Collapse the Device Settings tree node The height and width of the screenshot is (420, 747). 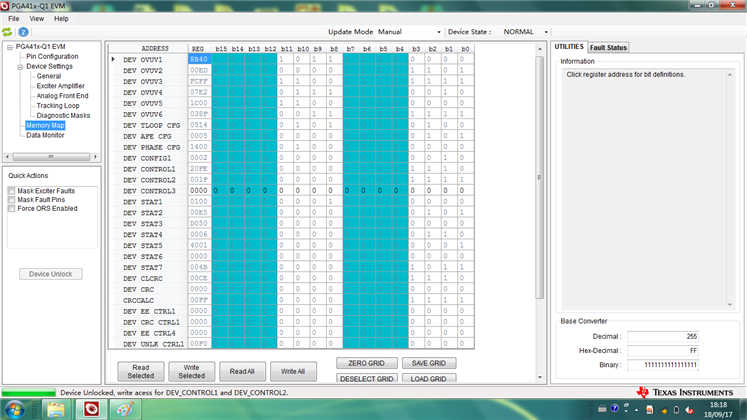point(20,67)
